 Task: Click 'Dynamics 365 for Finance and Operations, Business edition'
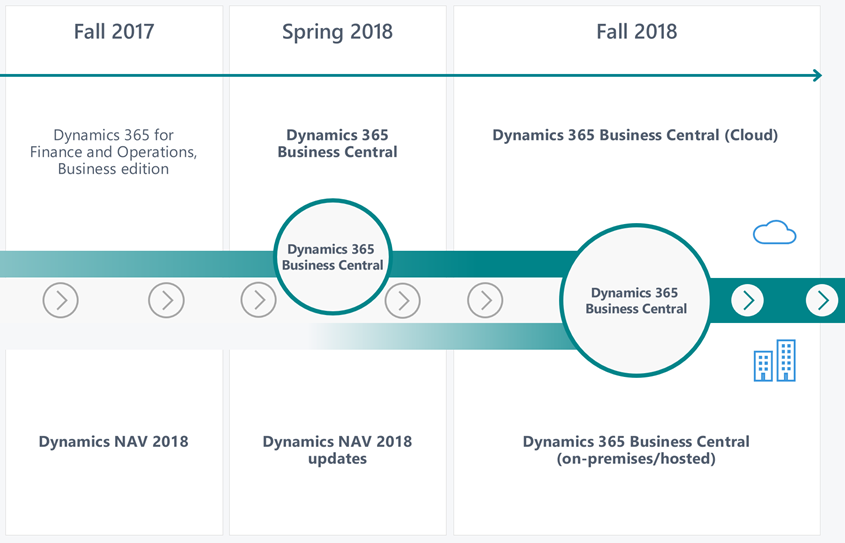tap(114, 152)
